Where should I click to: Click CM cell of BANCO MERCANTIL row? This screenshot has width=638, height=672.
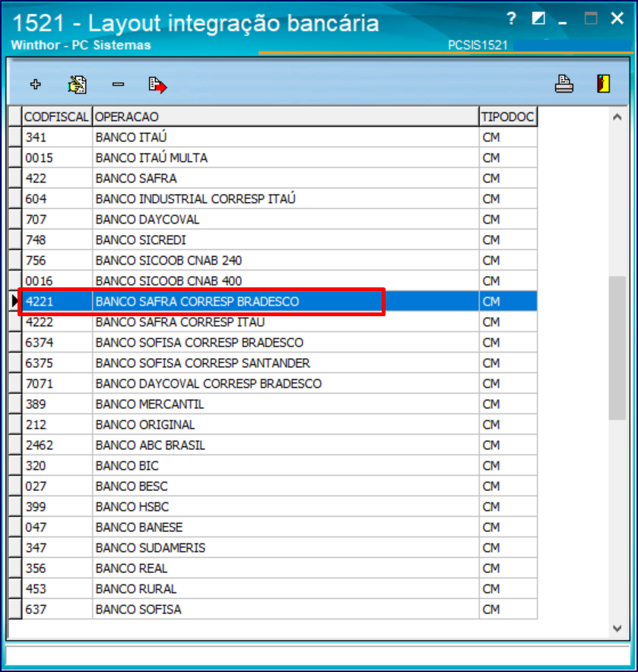click(508, 404)
